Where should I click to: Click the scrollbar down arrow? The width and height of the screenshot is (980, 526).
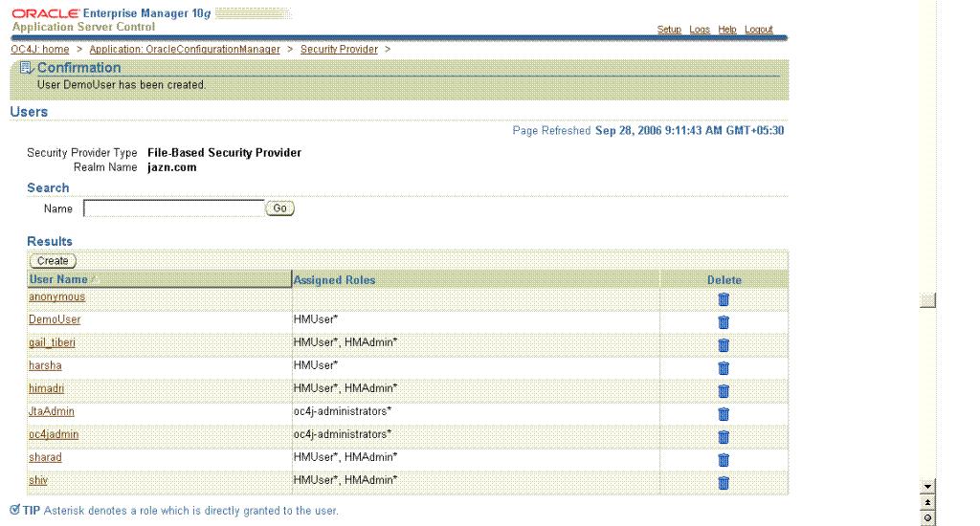point(927,487)
